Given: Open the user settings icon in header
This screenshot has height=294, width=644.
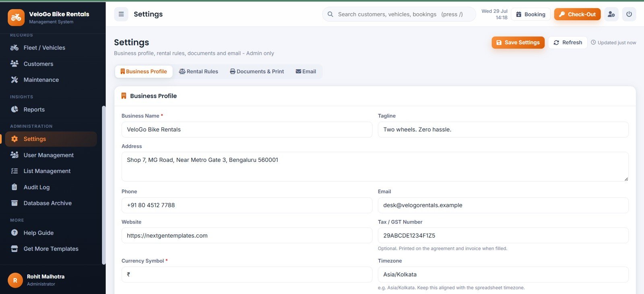Looking at the screenshot, I should [x=611, y=14].
